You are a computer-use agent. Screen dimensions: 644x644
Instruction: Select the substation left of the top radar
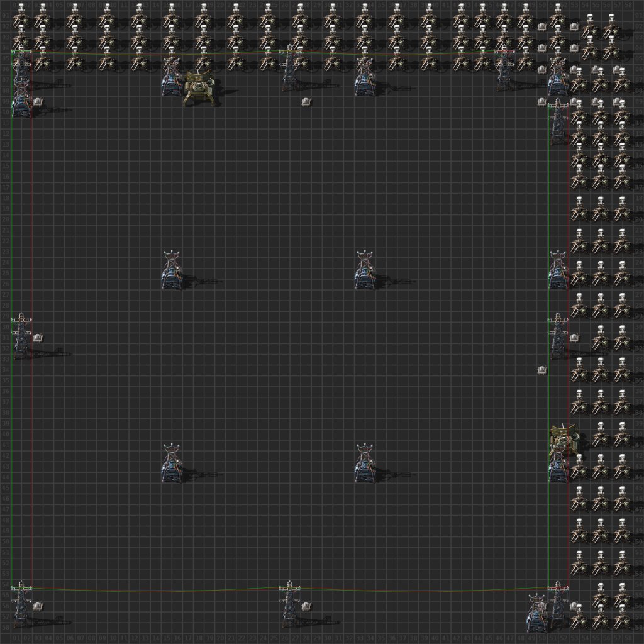pyautogui.click(x=172, y=82)
